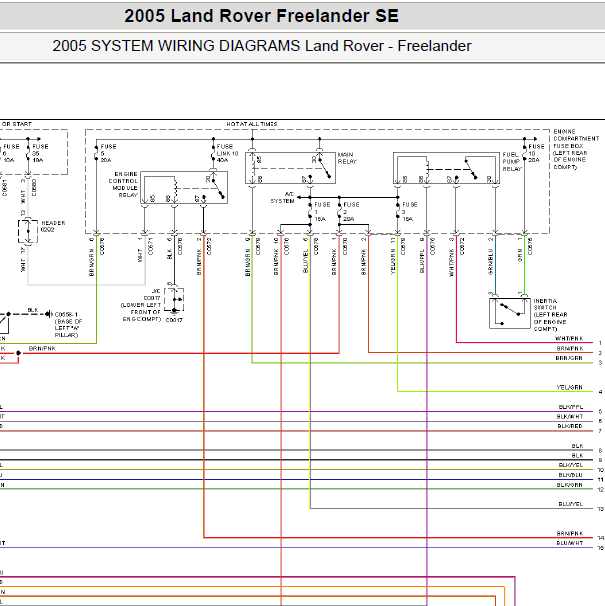Select the 'YEL/GRN' label of wire 4
The image size is (605, 606).
[570, 387]
